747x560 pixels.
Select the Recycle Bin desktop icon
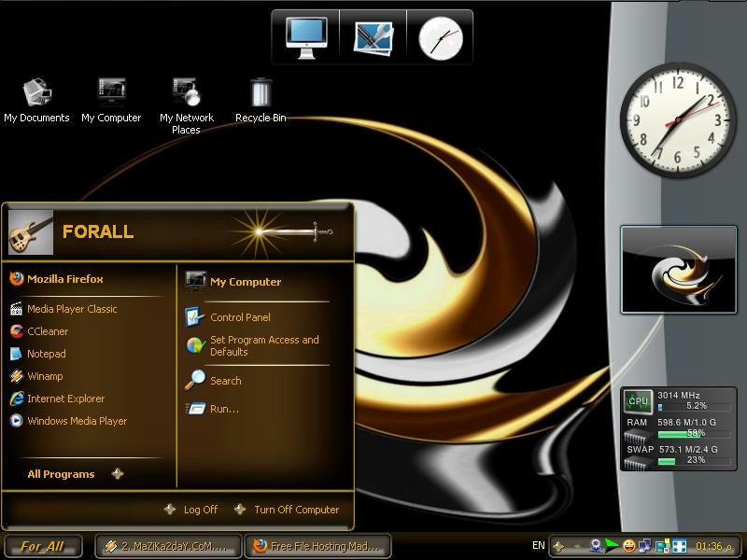[261, 101]
